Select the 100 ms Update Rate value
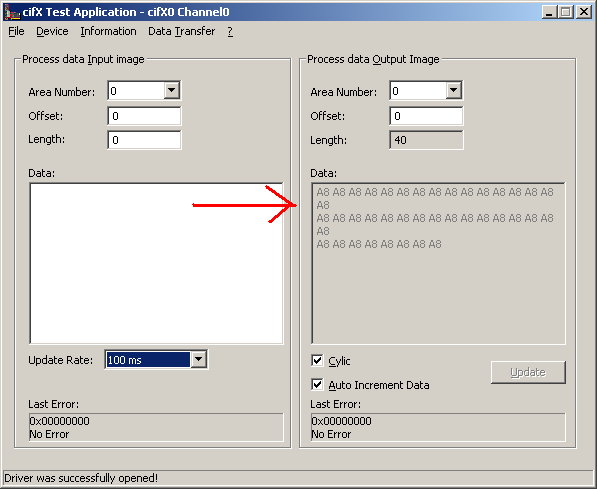Image resolution: width=597 pixels, height=489 pixels. [148, 360]
